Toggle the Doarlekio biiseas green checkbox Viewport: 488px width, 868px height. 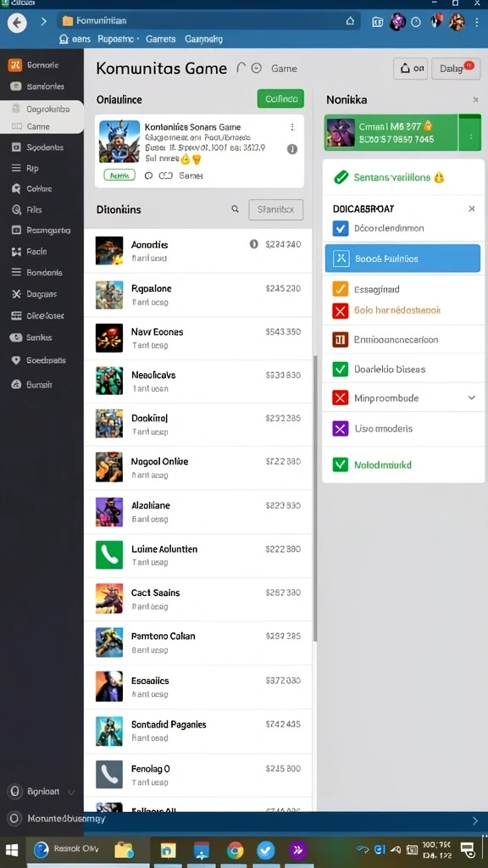[x=341, y=369]
